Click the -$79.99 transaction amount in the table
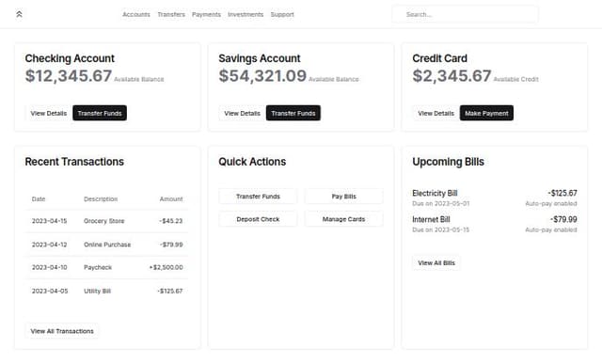Image resolution: width=602 pixels, height=364 pixels. [171, 245]
